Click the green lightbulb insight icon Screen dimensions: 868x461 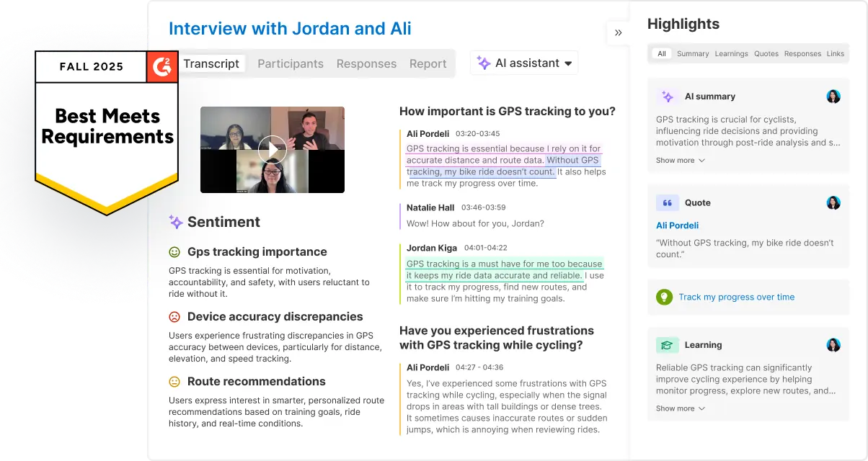click(x=664, y=297)
